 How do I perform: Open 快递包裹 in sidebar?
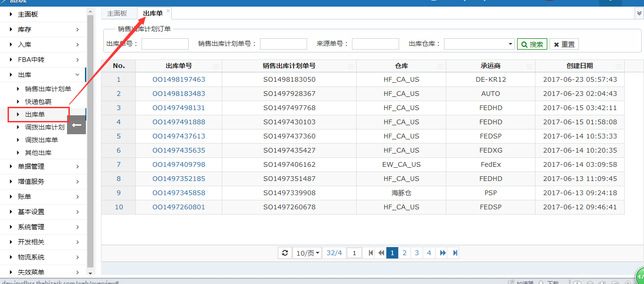click(x=38, y=102)
